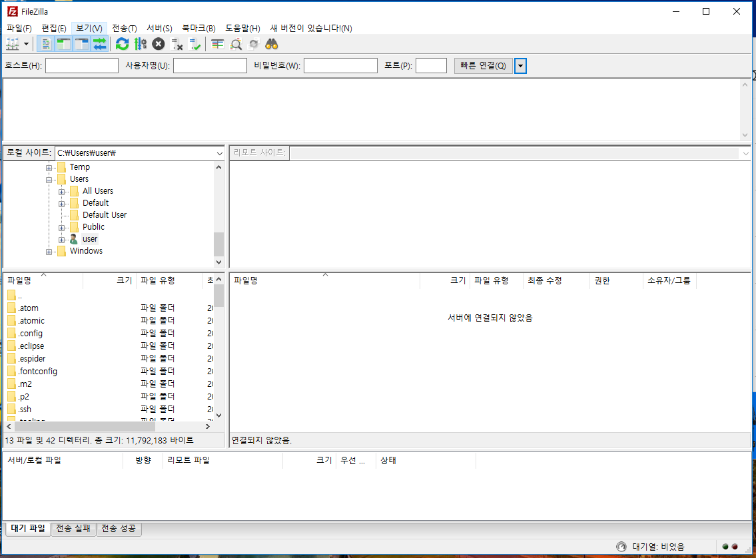Select the .ssh folder

click(25, 409)
